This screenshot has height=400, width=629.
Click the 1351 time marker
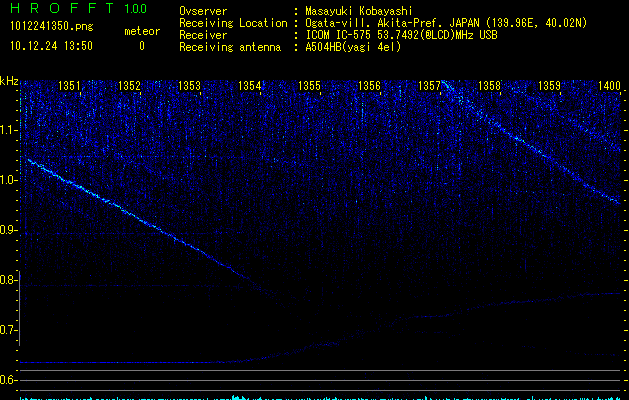[69, 86]
